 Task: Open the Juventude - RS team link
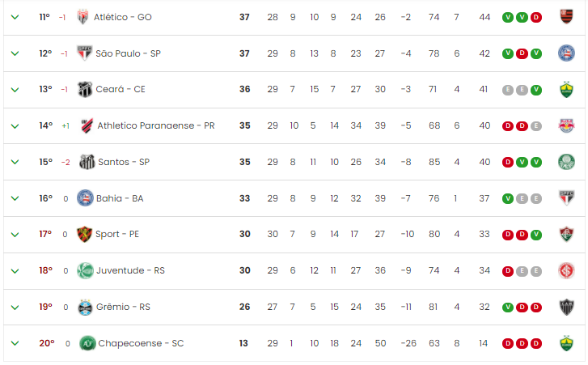(130, 270)
